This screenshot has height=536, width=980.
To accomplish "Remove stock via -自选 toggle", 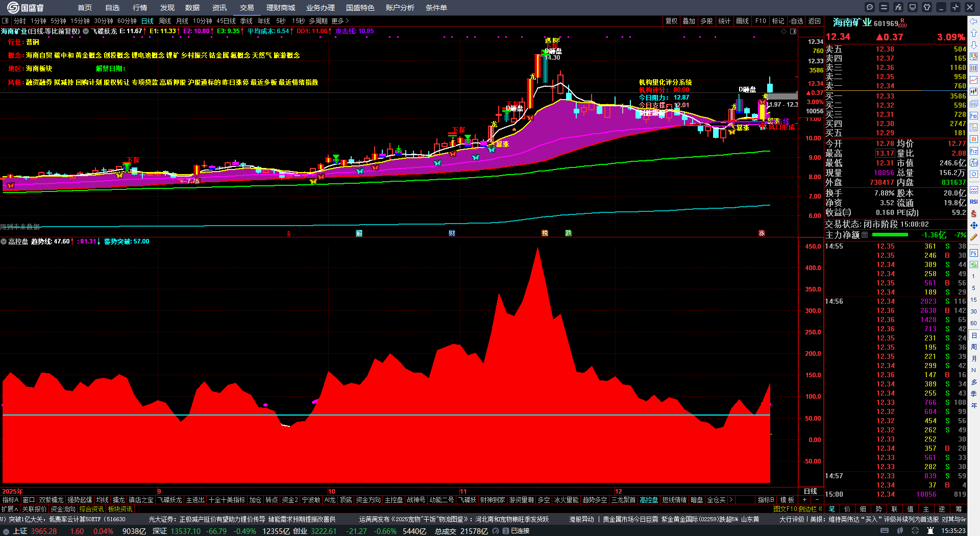I will coord(796,21).
